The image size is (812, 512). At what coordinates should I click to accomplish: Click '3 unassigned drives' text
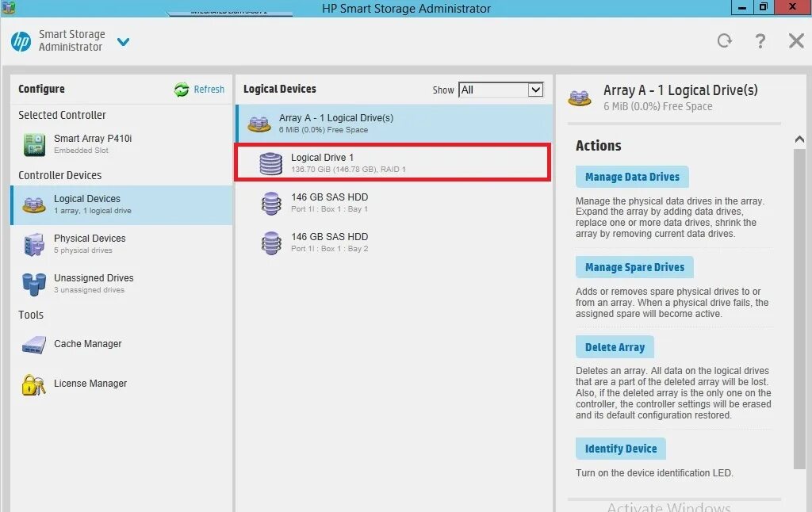coord(89,290)
